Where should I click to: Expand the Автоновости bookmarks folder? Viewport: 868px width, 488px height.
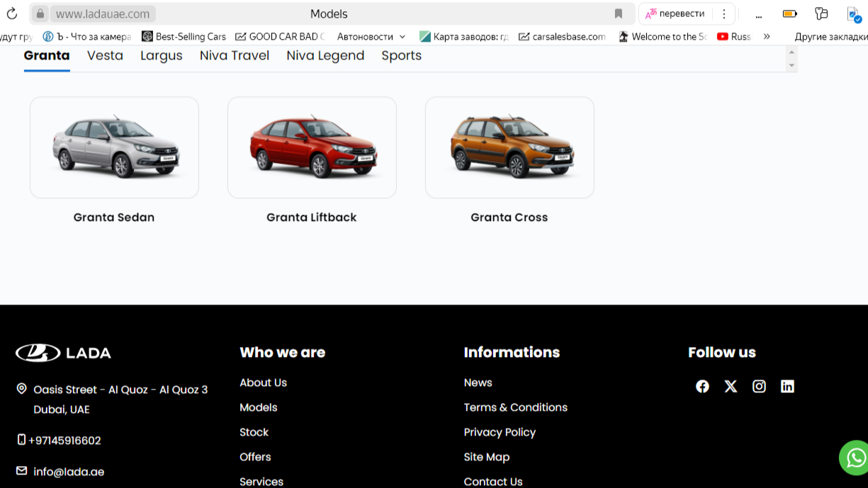(371, 36)
